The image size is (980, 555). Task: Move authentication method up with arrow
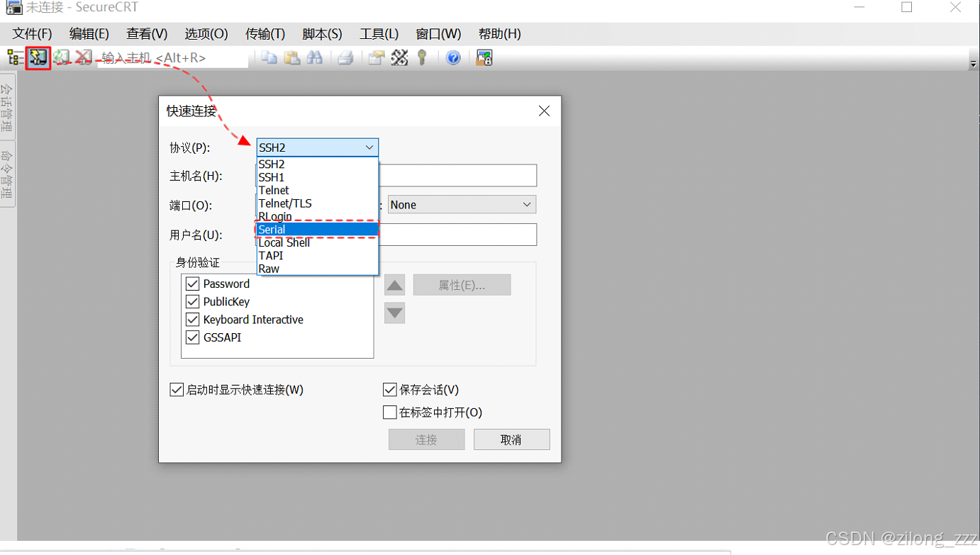395,285
